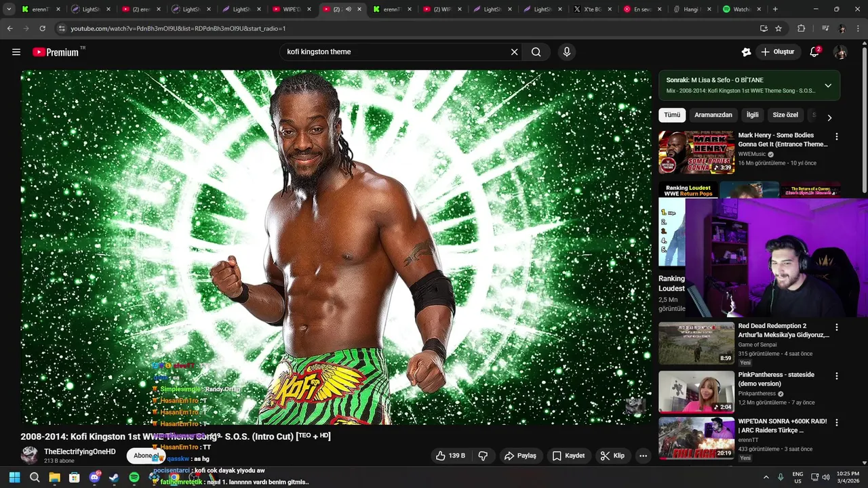Switch to the WIPE'D browser tab
The height and width of the screenshot is (488, 868).
[x=292, y=9]
